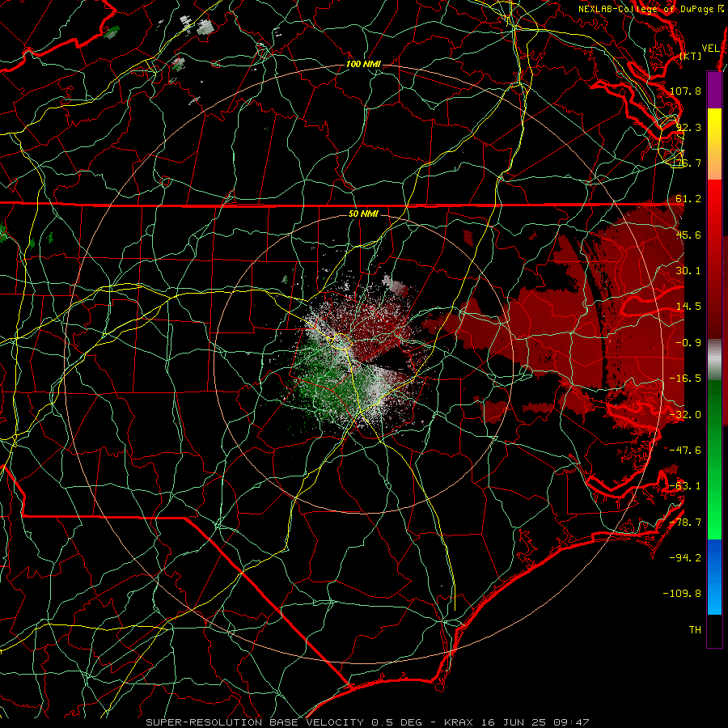The width and height of the screenshot is (728, 728).
Task: Pick the purple segment of color bar
Action: click(x=714, y=90)
